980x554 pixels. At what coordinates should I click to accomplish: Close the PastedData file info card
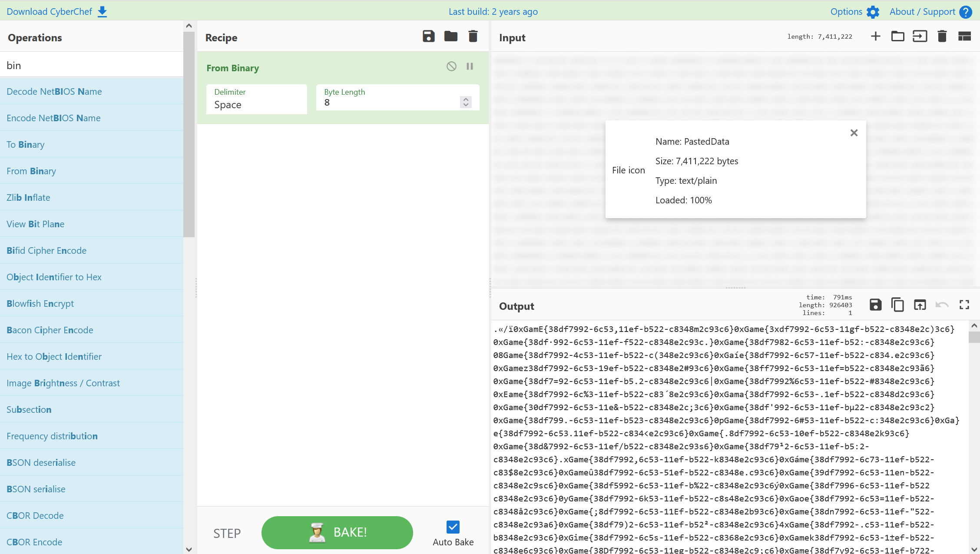coord(854,133)
